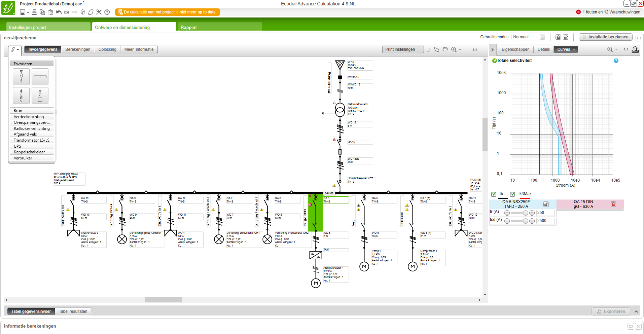Select the hand pan tool
Image resolution: width=644 pixels, height=334 pixels.
[x=445, y=49]
